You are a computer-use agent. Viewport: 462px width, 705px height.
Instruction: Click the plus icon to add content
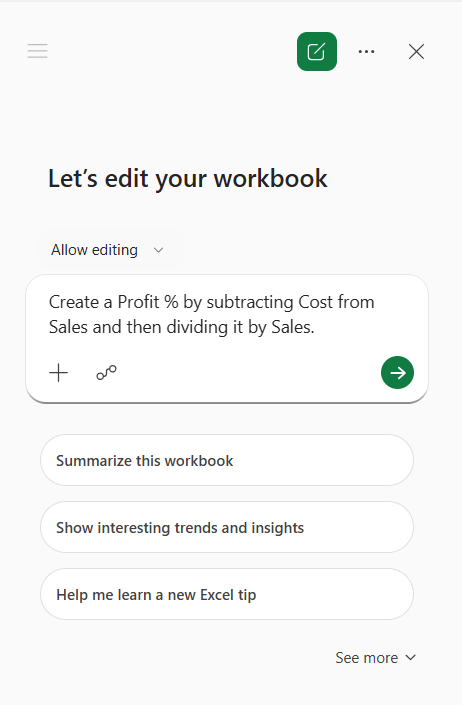tap(58, 373)
